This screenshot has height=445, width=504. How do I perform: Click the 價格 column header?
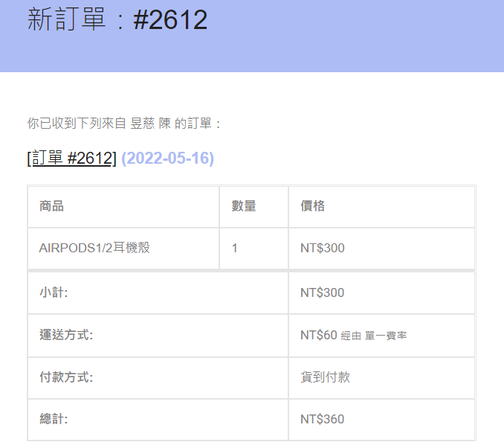pyautogui.click(x=313, y=206)
